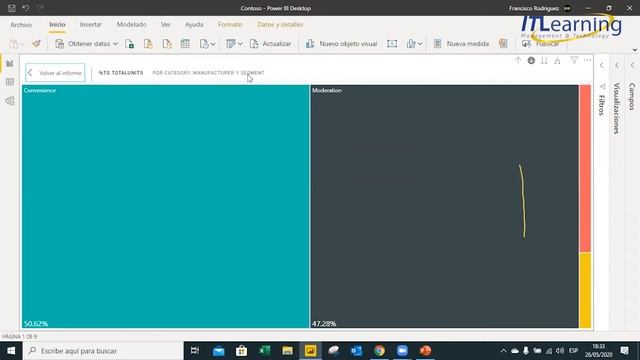The height and width of the screenshot is (360, 640).
Task: Switch to the Ver tab
Action: coord(165,25)
